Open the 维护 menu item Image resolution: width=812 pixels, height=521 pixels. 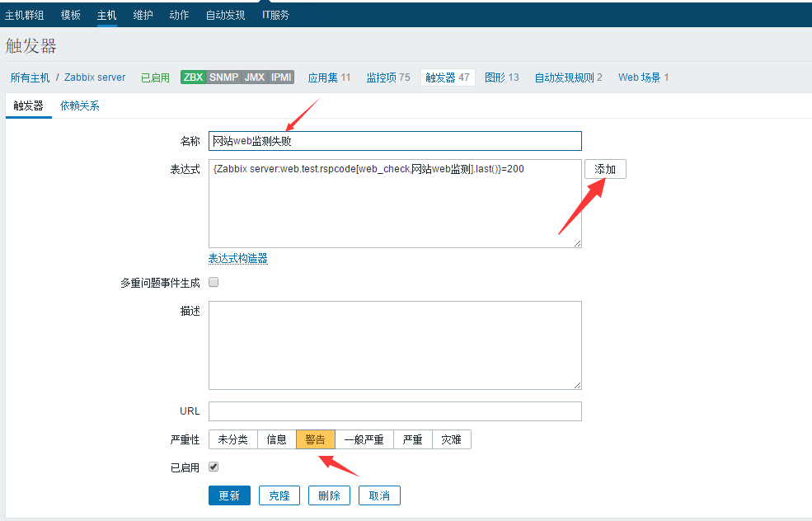pyautogui.click(x=143, y=15)
